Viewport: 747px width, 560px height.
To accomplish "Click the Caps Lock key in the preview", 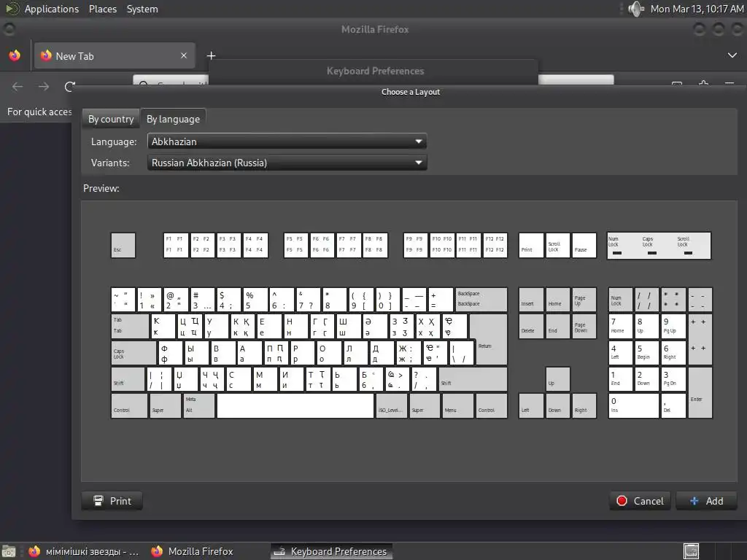I will [133, 353].
